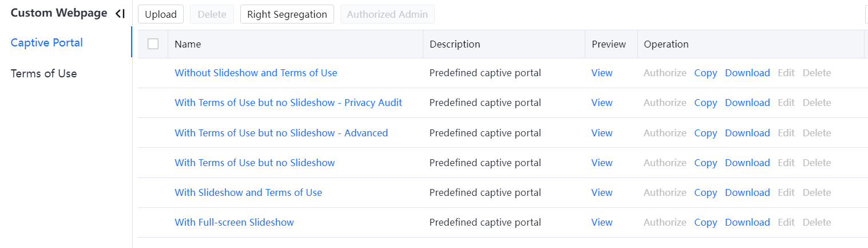Copy the 'With Full-screen Slideshow' portal

point(706,222)
